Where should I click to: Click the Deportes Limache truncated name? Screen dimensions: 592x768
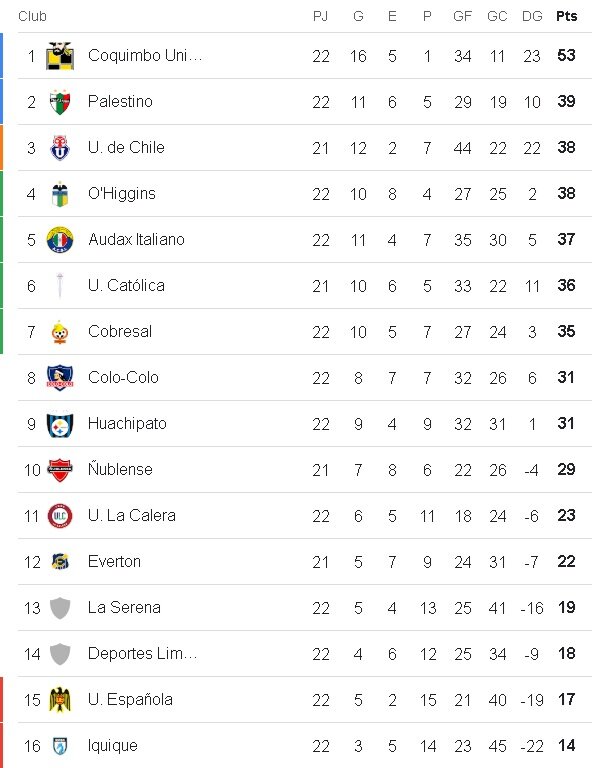(x=142, y=654)
